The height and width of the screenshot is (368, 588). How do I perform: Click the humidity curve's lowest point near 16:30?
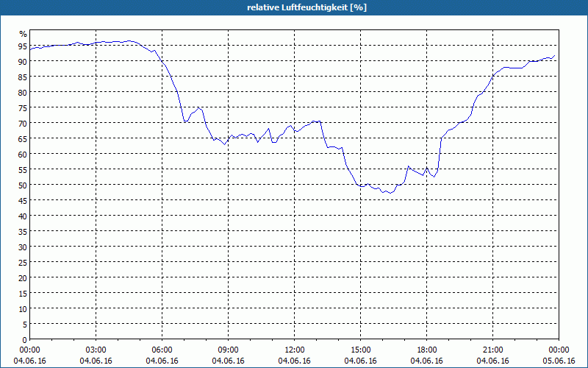pyautogui.click(x=390, y=193)
